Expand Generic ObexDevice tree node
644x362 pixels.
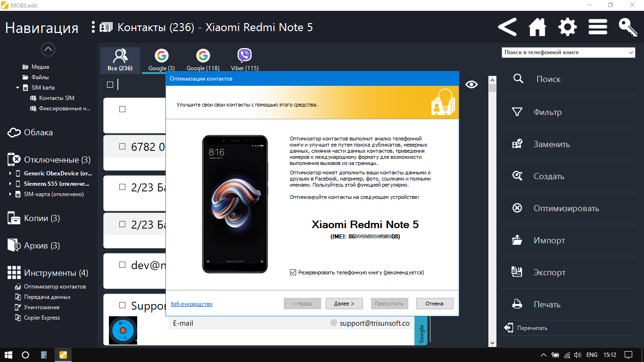10,173
